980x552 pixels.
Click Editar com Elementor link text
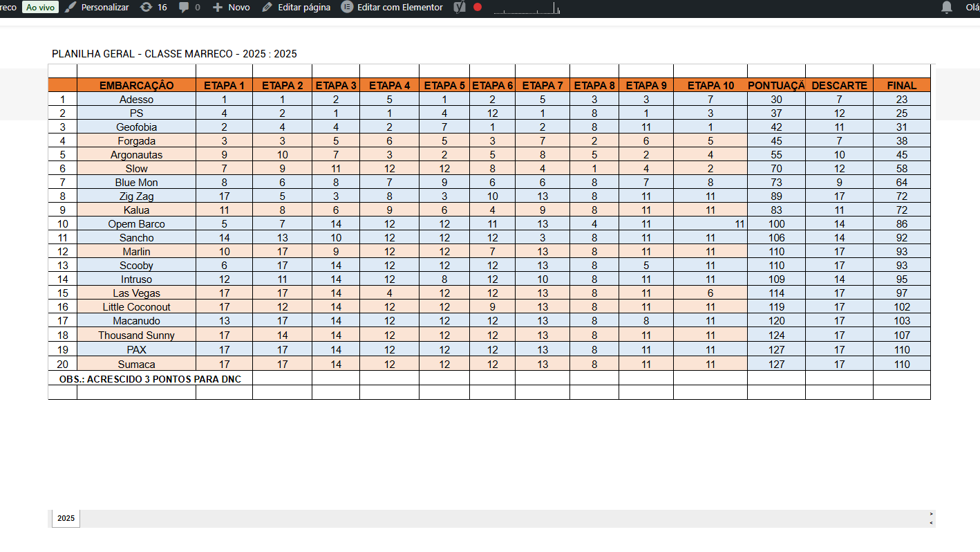(399, 7)
